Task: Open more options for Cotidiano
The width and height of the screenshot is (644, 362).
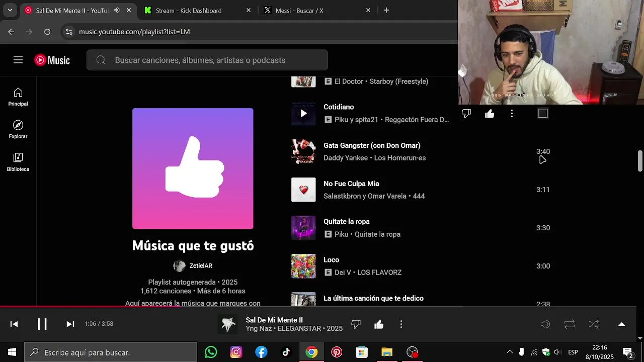Action: 512,114
